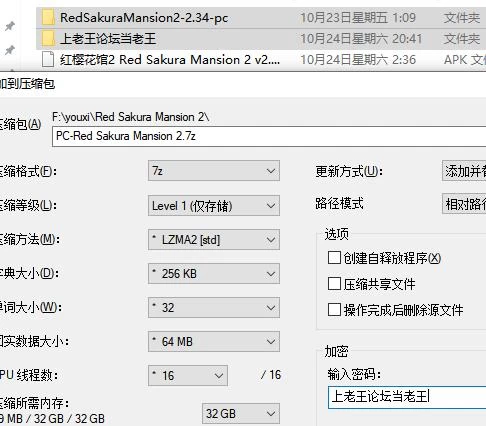
Task: Open the 路径模式 path mode dropdown
Action: (x=464, y=204)
